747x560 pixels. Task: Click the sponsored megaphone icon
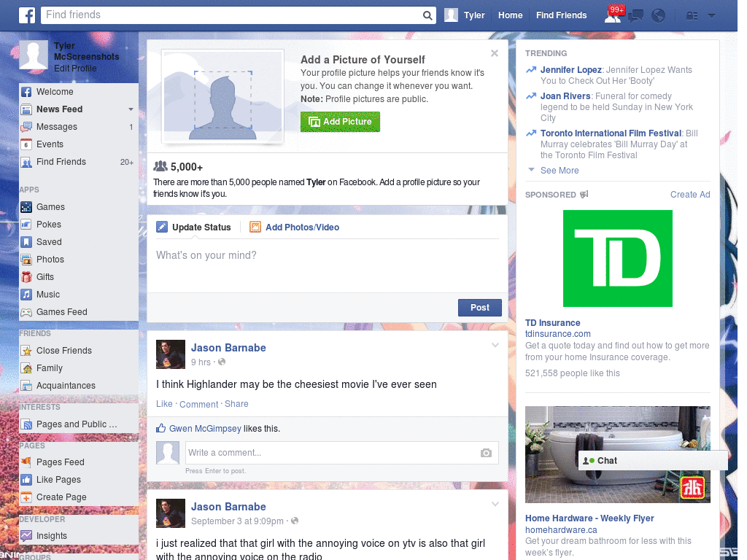tap(584, 194)
